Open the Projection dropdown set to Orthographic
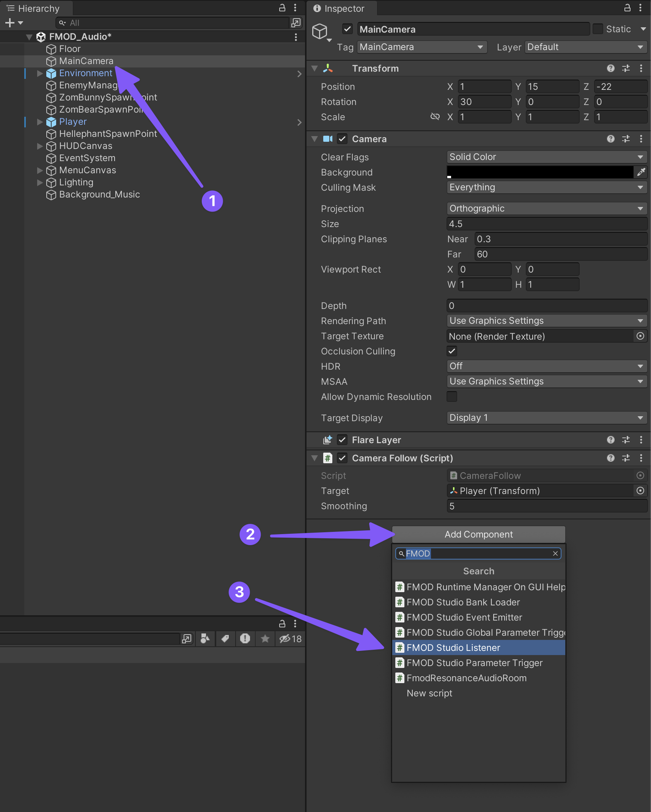Image resolution: width=651 pixels, height=812 pixels. [x=546, y=208]
